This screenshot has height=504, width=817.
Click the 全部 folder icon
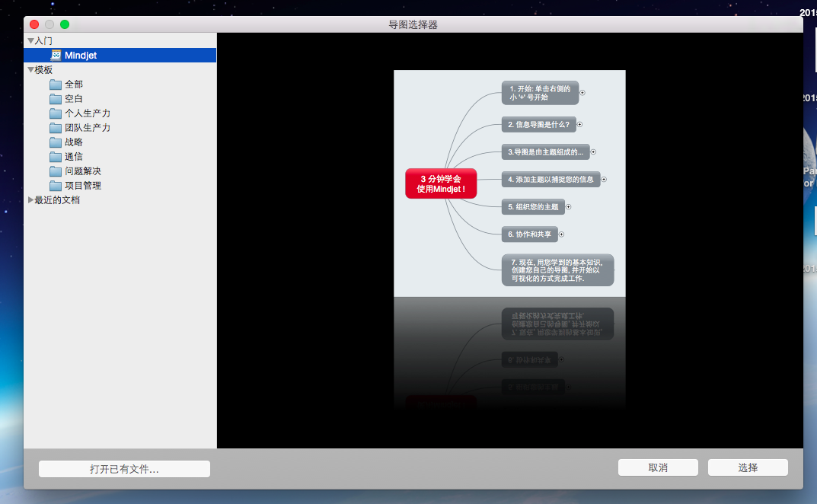(56, 85)
